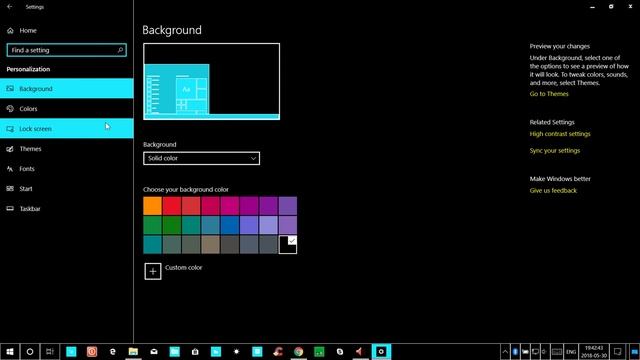Open Task View on the taskbar
Image resolution: width=640 pixels, height=360 pixels.
(50, 351)
